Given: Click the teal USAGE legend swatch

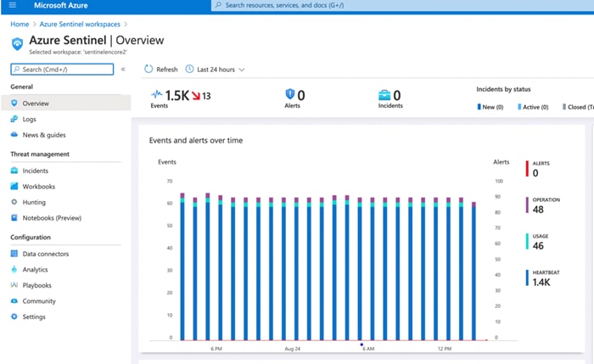Looking at the screenshot, I should point(527,241).
